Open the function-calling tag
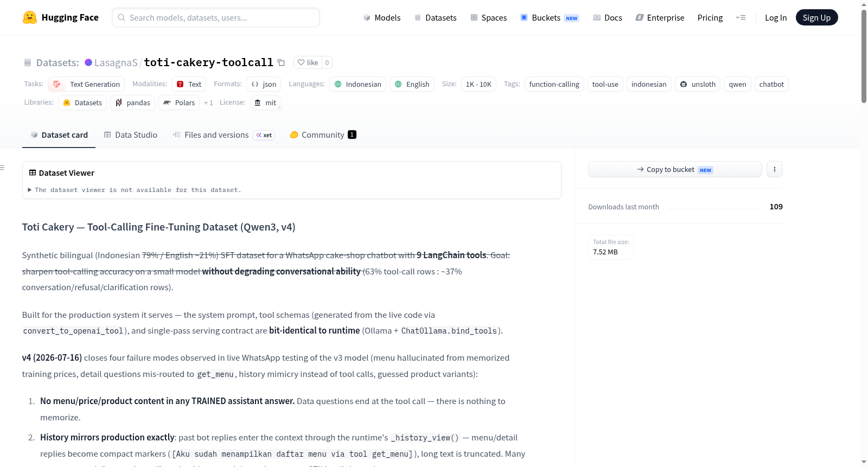The image size is (868, 467). click(554, 84)
